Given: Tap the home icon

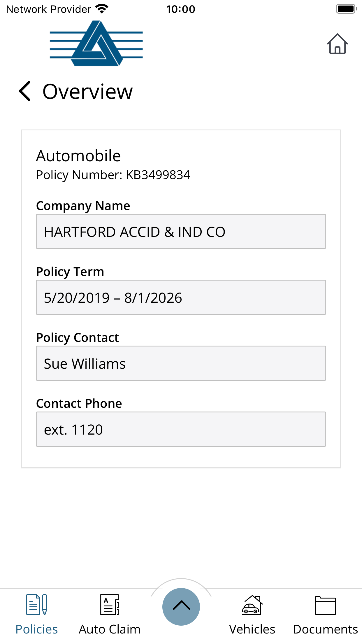Looking at the screenshot, I should pos(337,44).
